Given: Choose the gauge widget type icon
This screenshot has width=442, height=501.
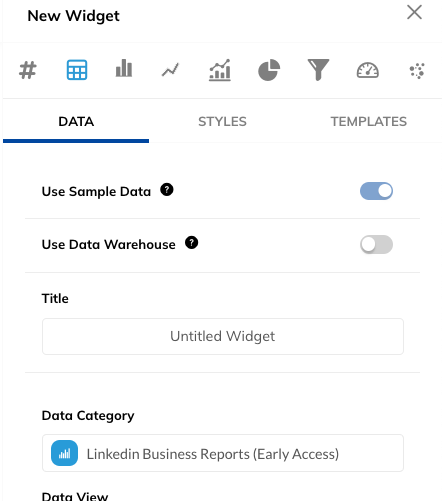Looking at the screenshot, I should [368, 70].
